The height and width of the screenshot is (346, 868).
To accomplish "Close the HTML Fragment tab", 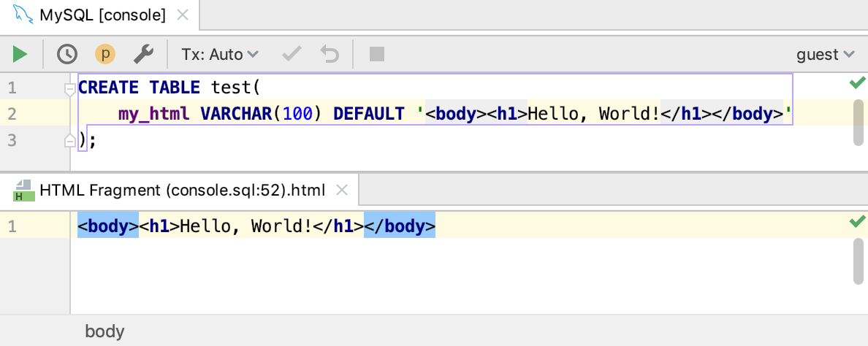I will [x=340, y=191].
